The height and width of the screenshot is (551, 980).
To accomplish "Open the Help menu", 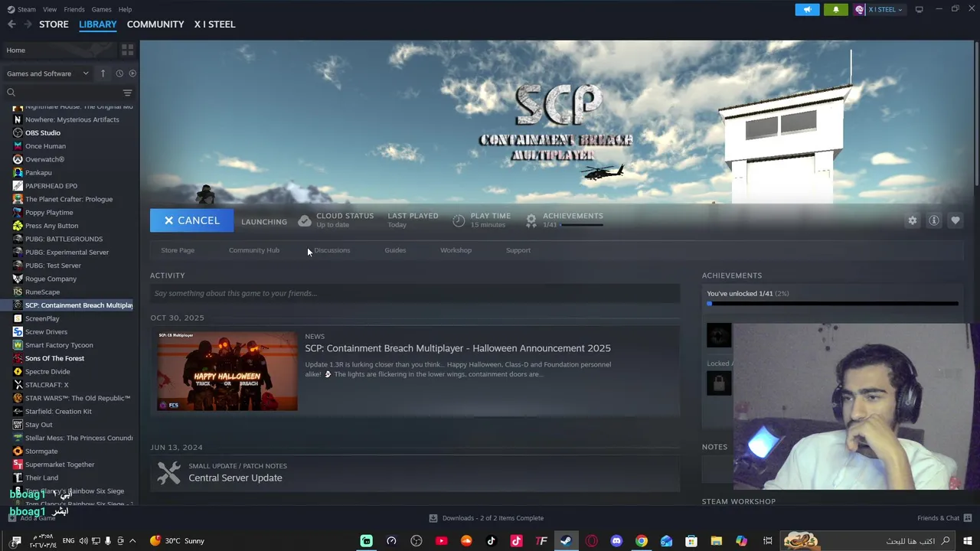I will 125,9.
